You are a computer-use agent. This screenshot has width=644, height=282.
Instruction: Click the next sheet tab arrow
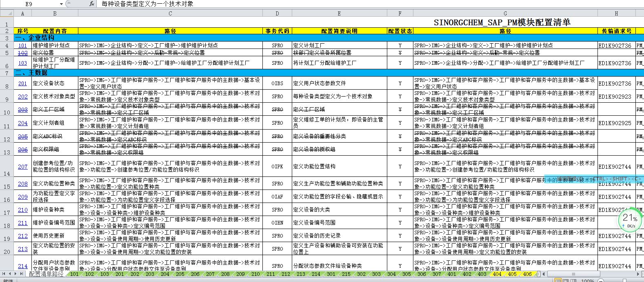click(16, 274)
